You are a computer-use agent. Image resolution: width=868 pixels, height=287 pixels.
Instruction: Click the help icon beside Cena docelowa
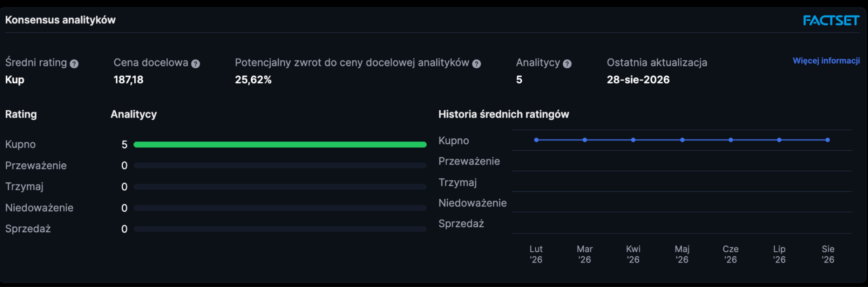pyautogui.click(x=195, y=64)
